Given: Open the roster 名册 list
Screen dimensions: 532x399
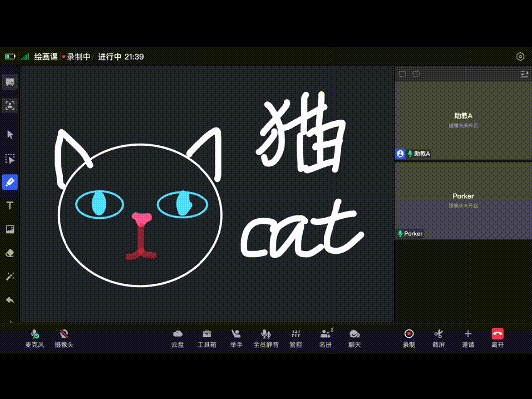Looking at the screenshot, I should 325,338.
